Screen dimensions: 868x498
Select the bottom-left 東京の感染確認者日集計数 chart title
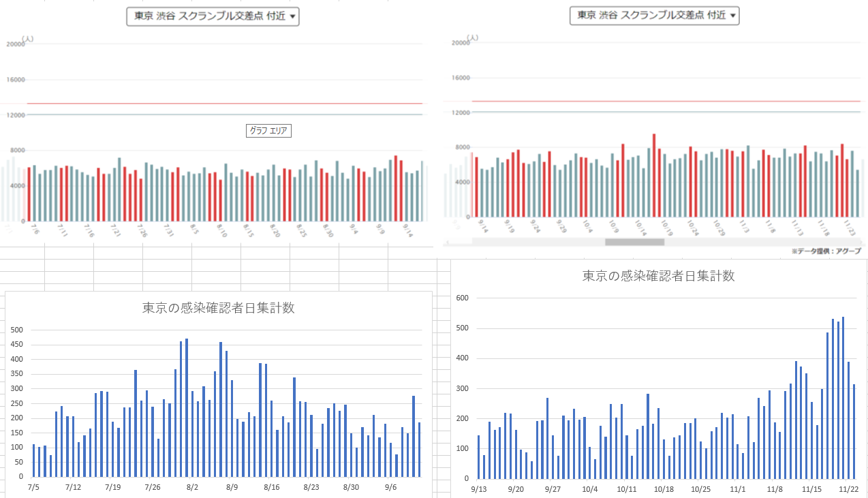click(218, 308)
